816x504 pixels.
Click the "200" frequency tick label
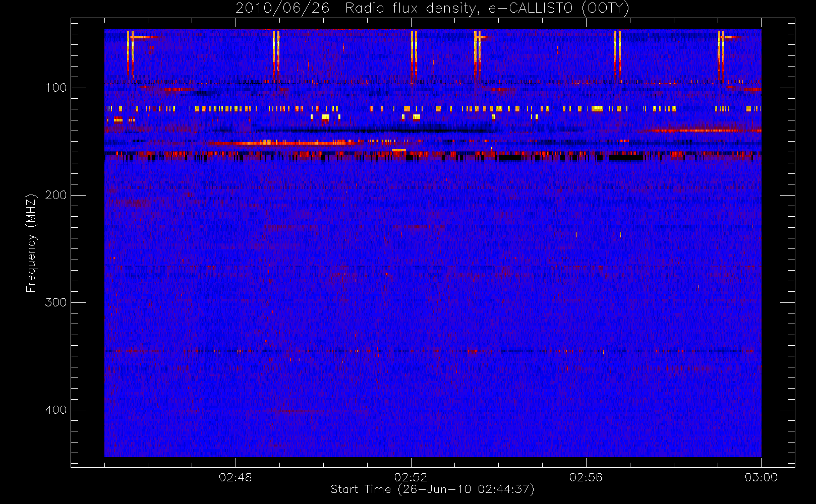pyautogui.click(x=56, y=195)
